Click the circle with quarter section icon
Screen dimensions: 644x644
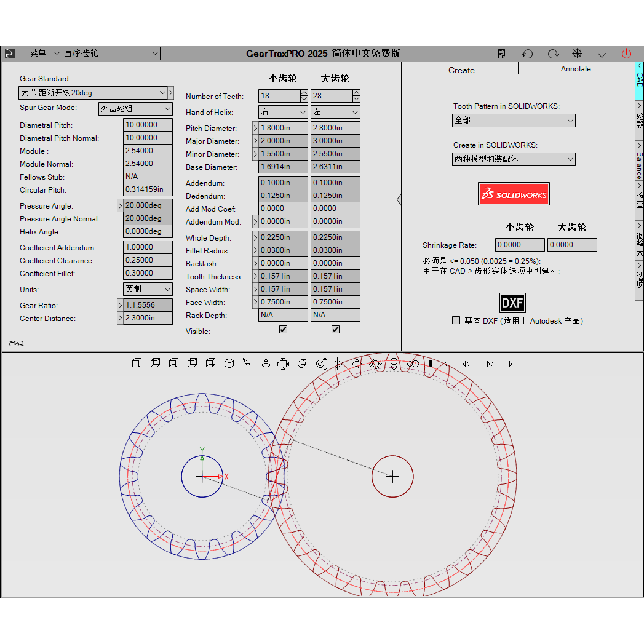tap(302, 364)
